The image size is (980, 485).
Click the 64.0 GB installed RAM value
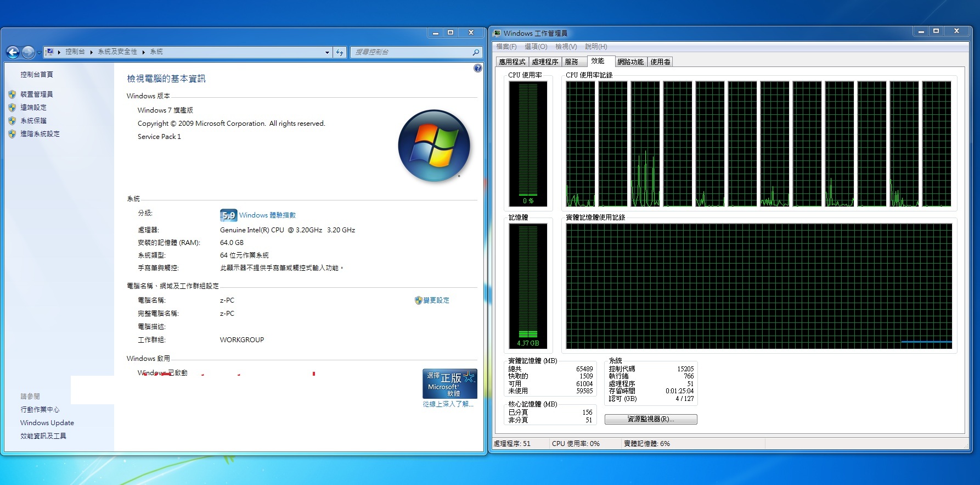pos(232,243)
